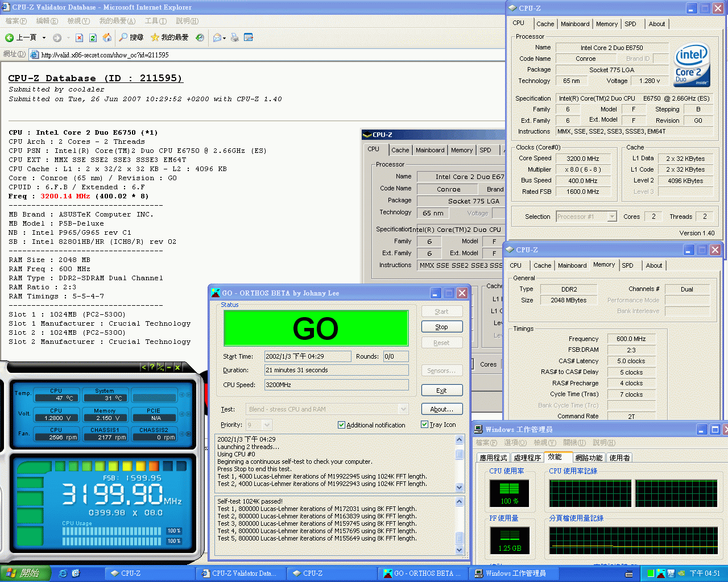Screen dimensions: 728x582
Task: Open the 檔案(F) menu in Internet Explorer
Action: [16, 21]
